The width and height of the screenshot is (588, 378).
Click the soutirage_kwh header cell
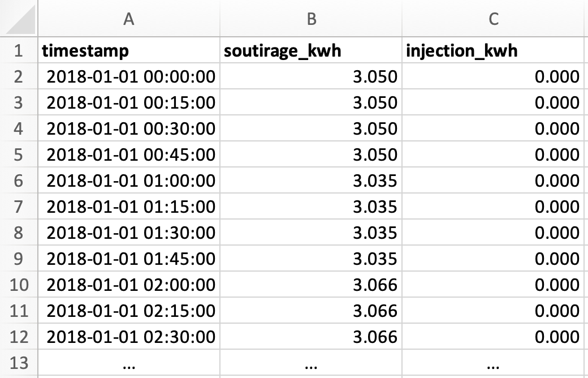click(x=311, y=50)
